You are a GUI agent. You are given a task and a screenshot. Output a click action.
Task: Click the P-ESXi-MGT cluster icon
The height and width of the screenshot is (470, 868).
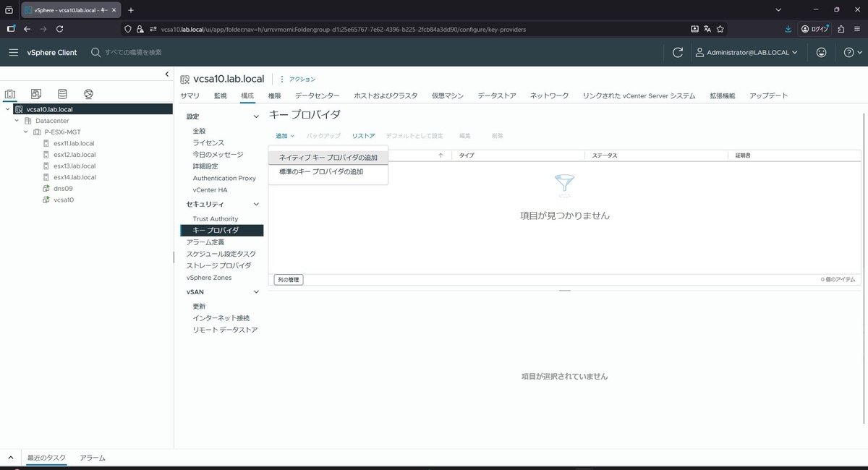[38, 132]
